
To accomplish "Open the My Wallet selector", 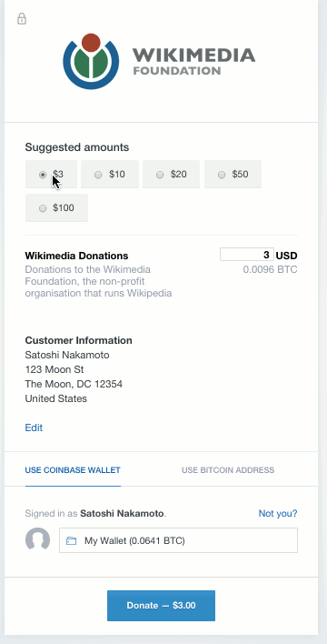I will (178, 540).
